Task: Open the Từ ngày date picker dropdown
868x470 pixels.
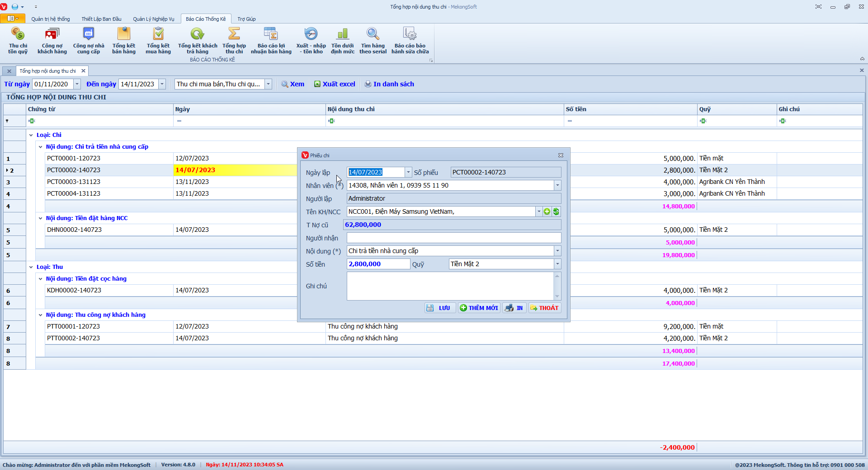Action: click(x=77, y=84)
